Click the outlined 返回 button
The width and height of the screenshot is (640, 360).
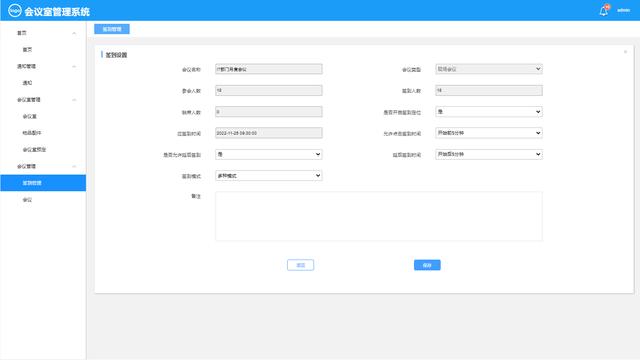pos(300,265)
